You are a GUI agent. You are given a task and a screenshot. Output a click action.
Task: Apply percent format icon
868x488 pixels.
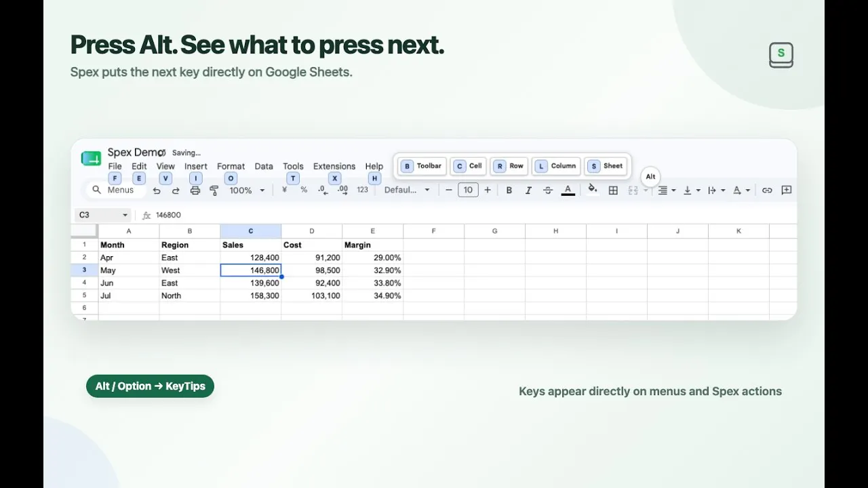pyautogui.click(x=304, y=190)
